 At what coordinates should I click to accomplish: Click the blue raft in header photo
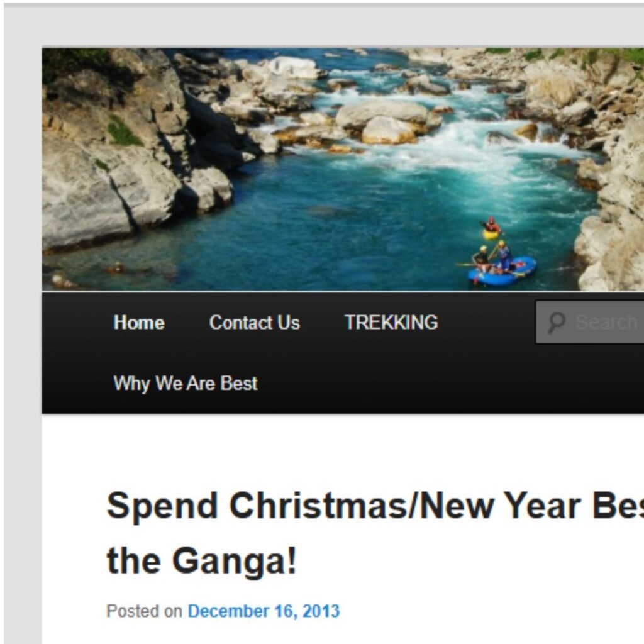(x=502, y=270)
